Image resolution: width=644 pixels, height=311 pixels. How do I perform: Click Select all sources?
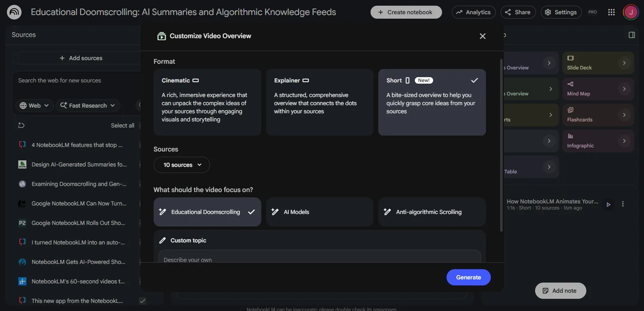click(123, 125)
